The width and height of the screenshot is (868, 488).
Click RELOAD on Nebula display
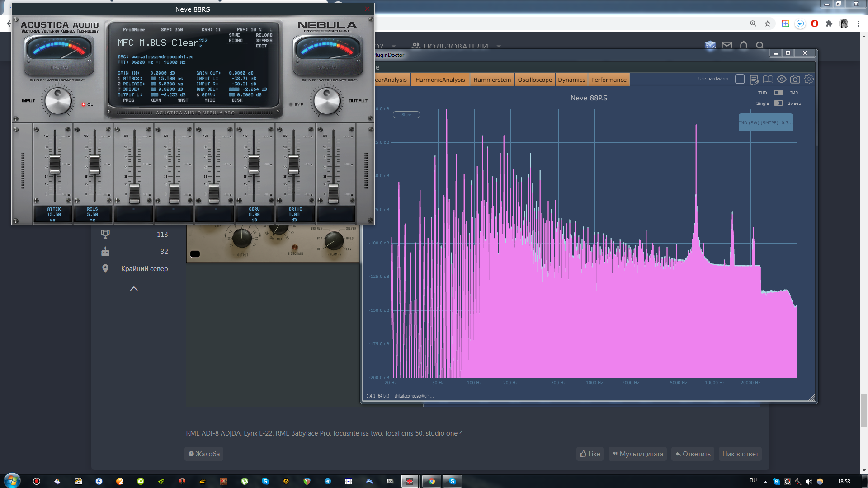point(264,35)
